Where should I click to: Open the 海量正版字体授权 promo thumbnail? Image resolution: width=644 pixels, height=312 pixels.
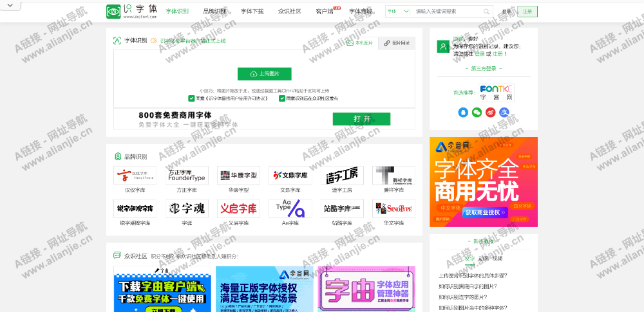(x=265, y=289)
